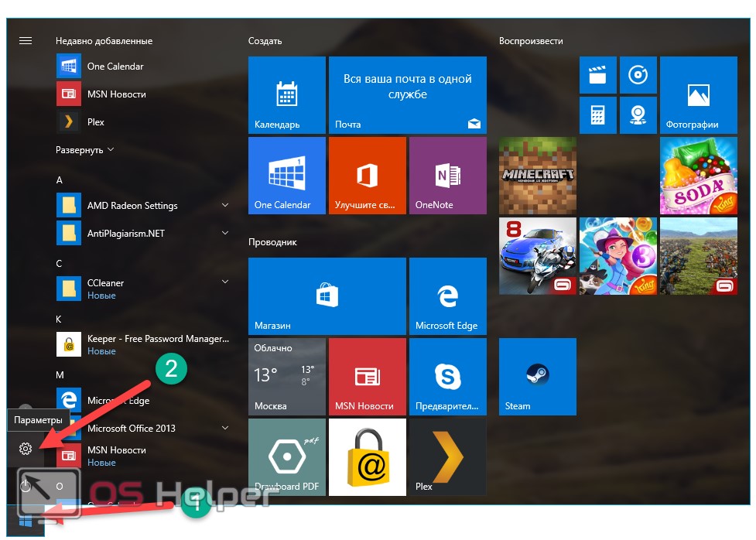Image resolution: width=756 pixels, height=540 pixels.
Task: Launch the Minecraft game tile
Action: point(537,176)
